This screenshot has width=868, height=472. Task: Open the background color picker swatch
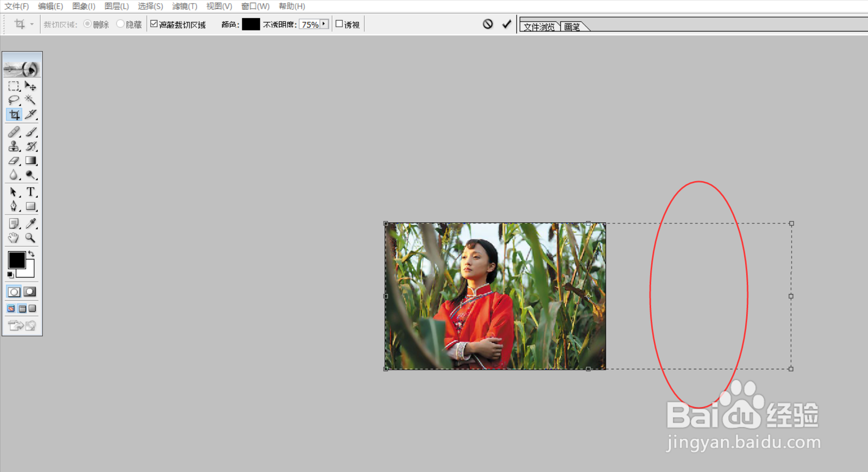coord(29,271)
